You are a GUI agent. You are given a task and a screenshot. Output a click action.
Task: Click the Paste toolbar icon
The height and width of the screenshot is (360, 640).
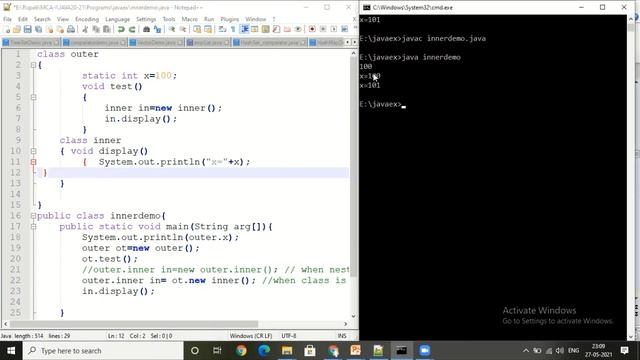pyautogui.click(x=107, y=29)
